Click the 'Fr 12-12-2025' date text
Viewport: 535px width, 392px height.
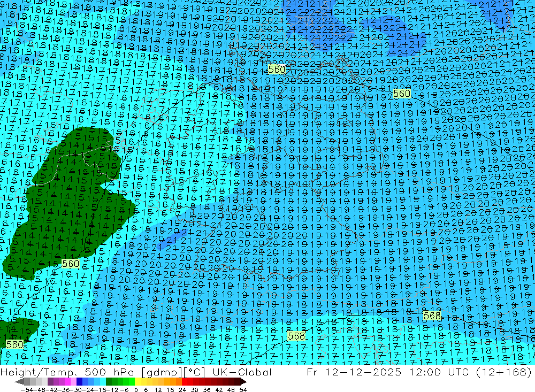(354, 372)
